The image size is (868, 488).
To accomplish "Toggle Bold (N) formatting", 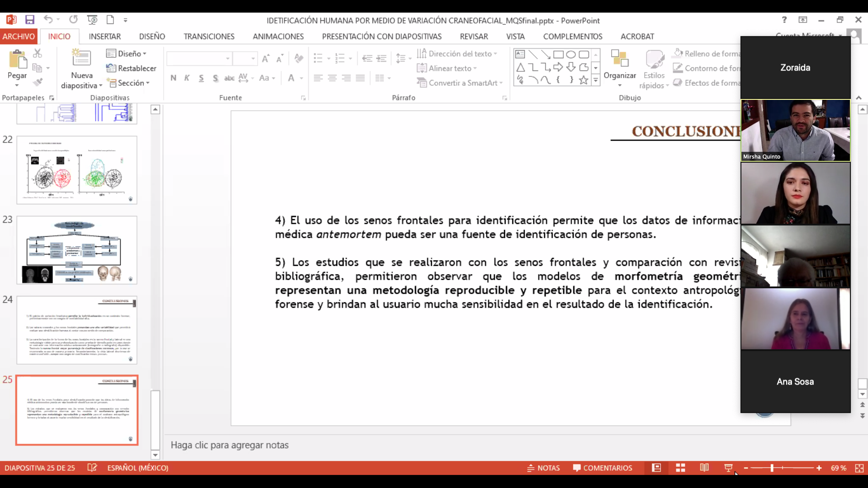I will (x=173, y=78).
